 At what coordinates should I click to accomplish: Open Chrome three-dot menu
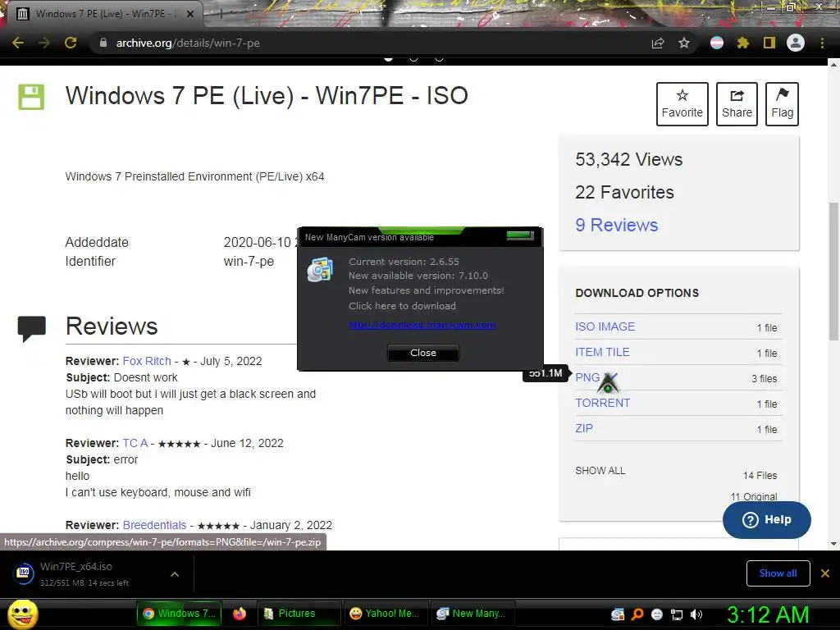pyautogui.click(x=822, y=43)
